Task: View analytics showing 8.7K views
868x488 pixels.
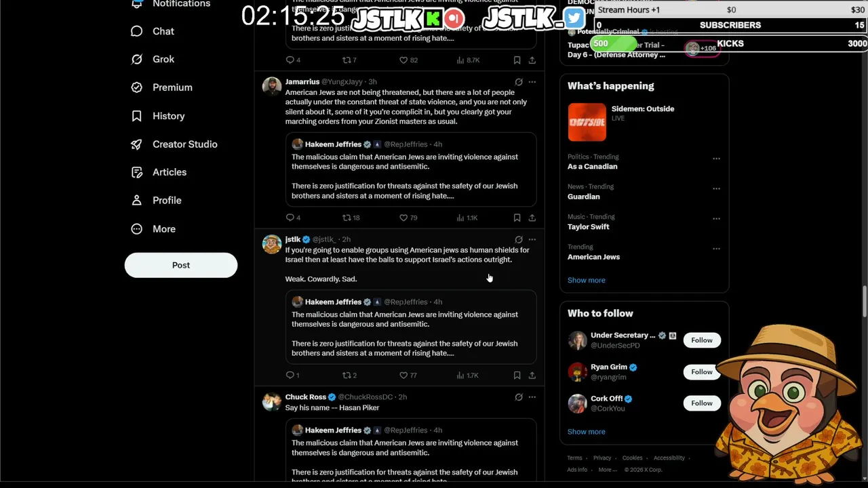Action: pyautogui.click(x=468, y=60)
